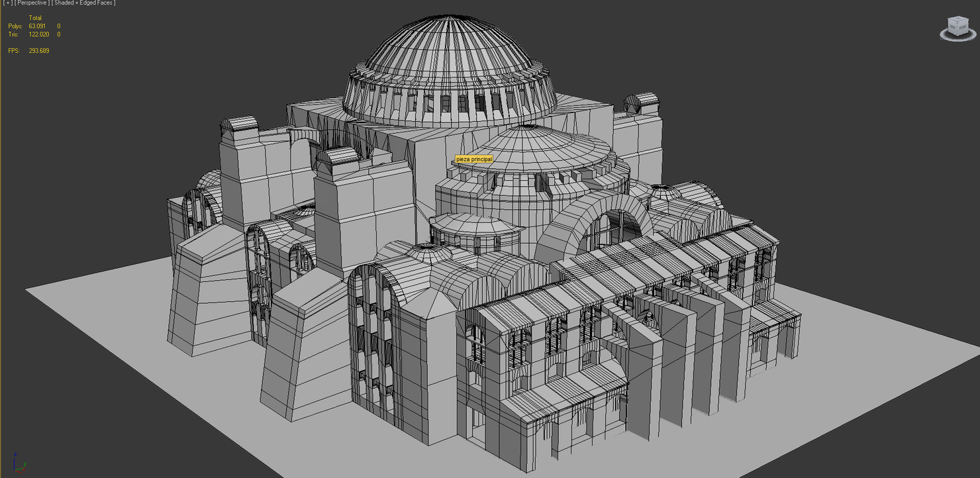Viewport: 980px width, 478px height.
Task: Click the Total statistics header
Action: (x=35, y=18)
